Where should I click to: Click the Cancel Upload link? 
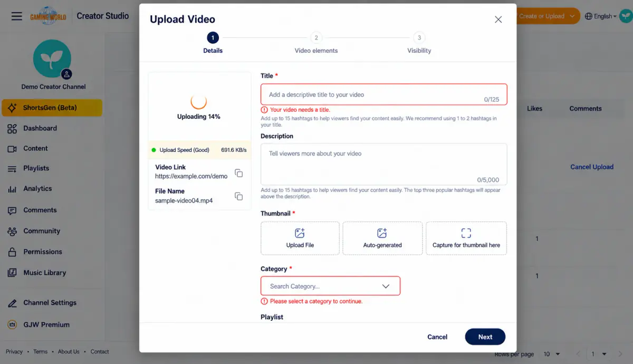[592, 167]
